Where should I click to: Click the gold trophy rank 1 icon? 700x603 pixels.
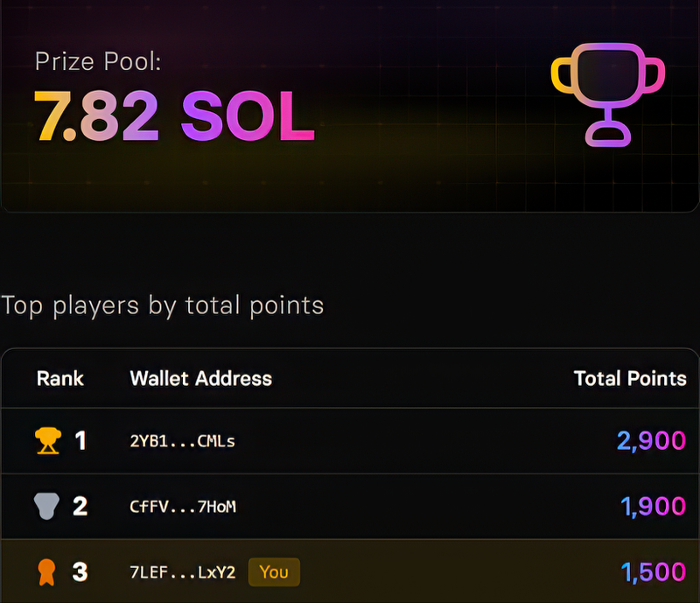47,440
